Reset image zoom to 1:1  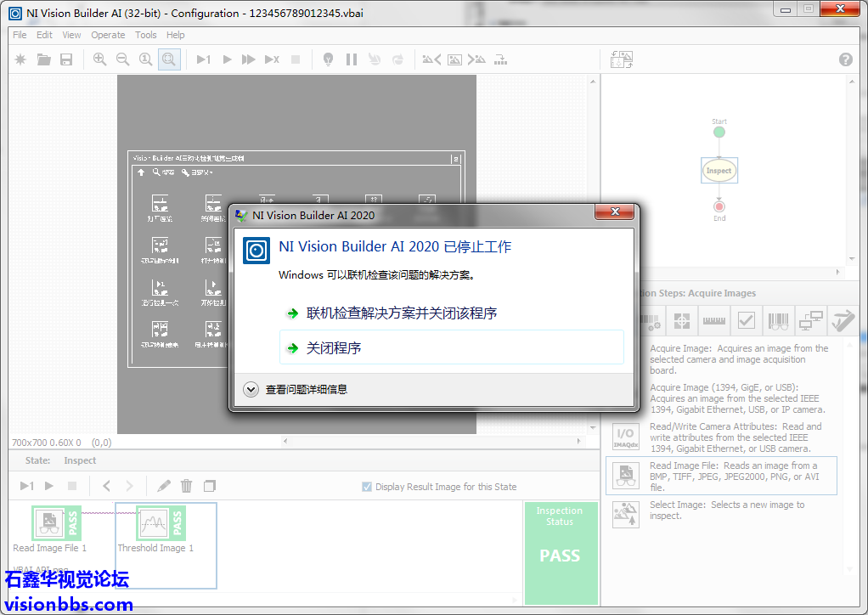[x=145, y=59]
